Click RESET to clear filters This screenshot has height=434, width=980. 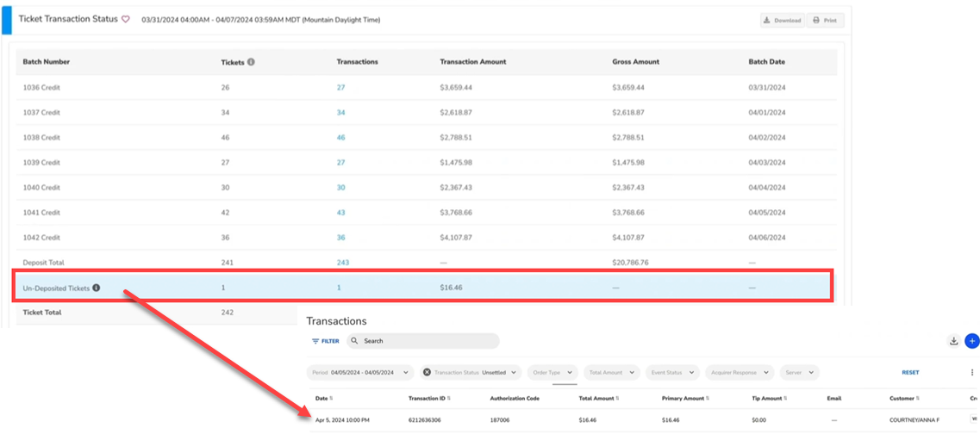coord(910,373)
